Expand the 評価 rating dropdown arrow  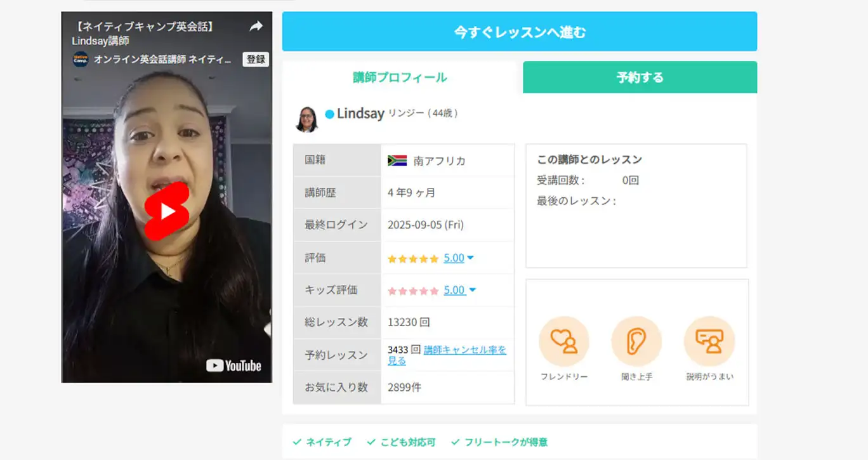click(471, 258)
